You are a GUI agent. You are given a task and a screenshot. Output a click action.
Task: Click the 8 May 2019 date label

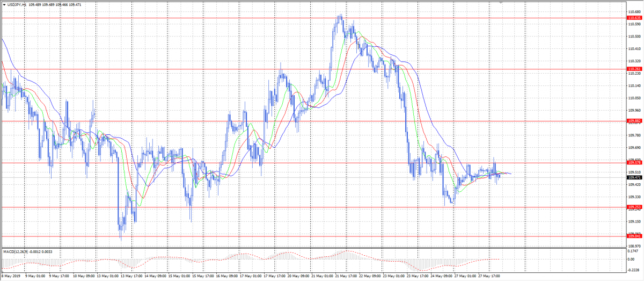pos(11,277)
